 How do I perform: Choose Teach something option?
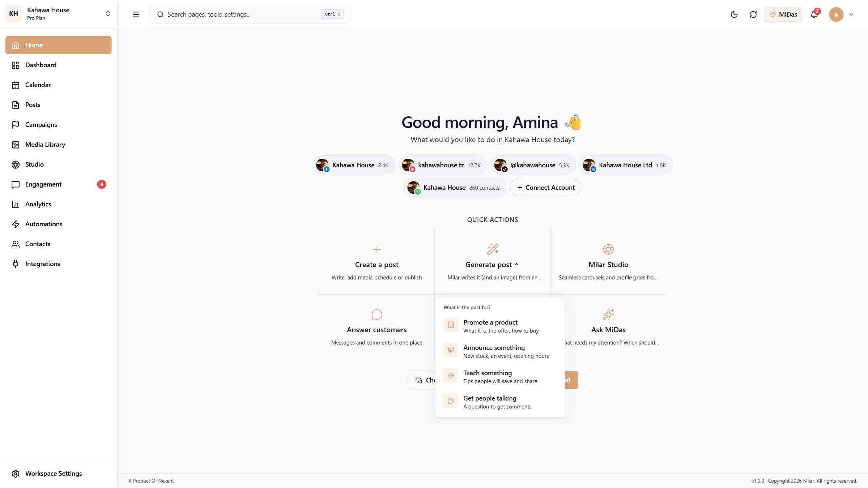[x=499, y=377]
